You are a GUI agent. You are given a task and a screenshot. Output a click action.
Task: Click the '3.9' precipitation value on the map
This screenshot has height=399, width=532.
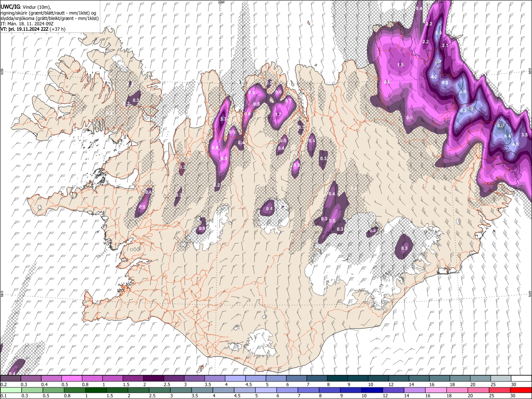(463, 91)
